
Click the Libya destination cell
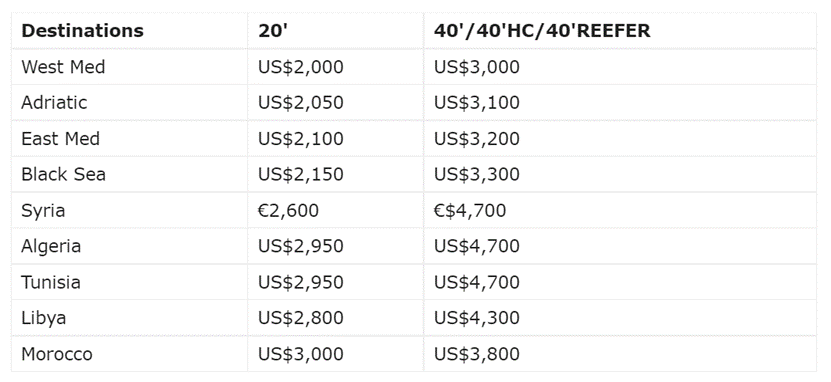tap(129, 318)
